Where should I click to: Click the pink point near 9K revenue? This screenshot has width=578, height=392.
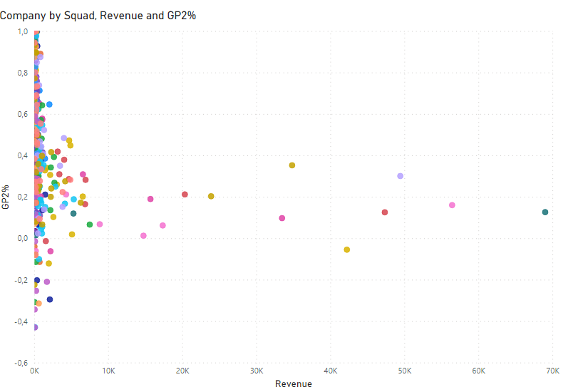click(x=100, y=225)
